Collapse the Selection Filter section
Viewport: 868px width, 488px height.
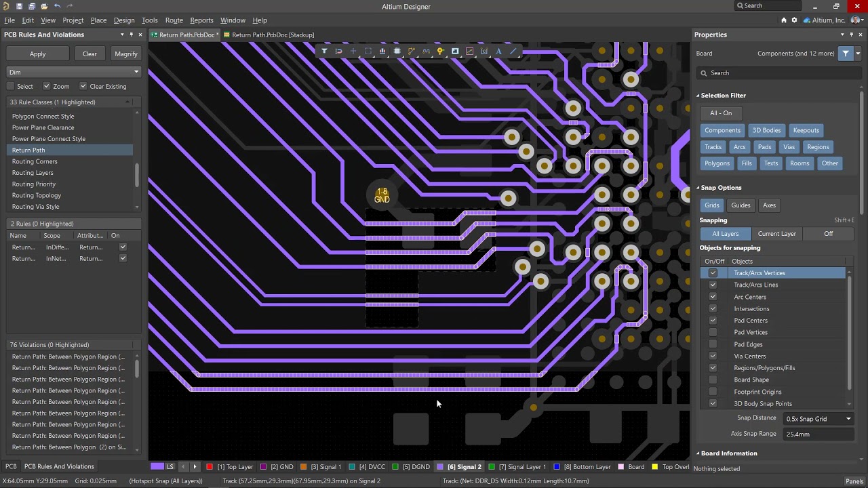tap(698, 96)
